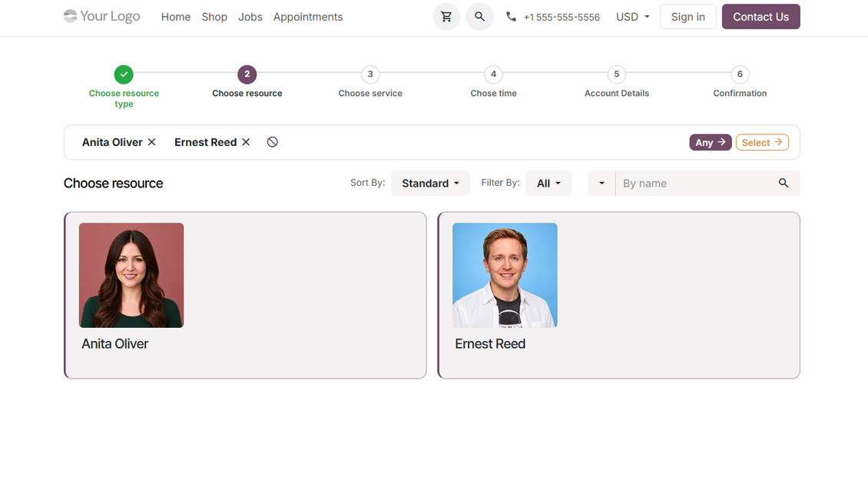Click the Your Logo image

(x=102, y=17)
